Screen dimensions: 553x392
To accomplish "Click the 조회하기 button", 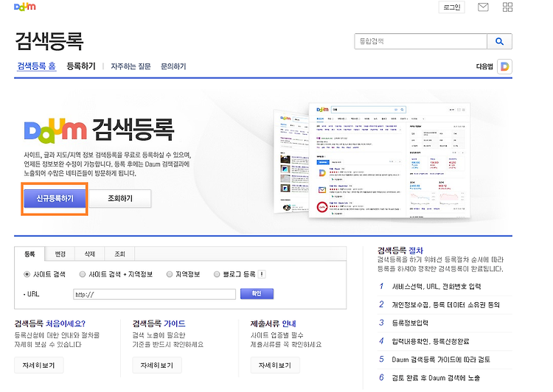I will pyautogui.click(x=120, y=198).
